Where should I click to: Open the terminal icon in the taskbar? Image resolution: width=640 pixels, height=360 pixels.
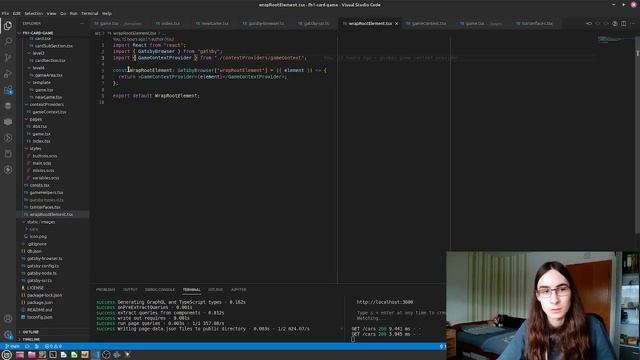[53, 355]
